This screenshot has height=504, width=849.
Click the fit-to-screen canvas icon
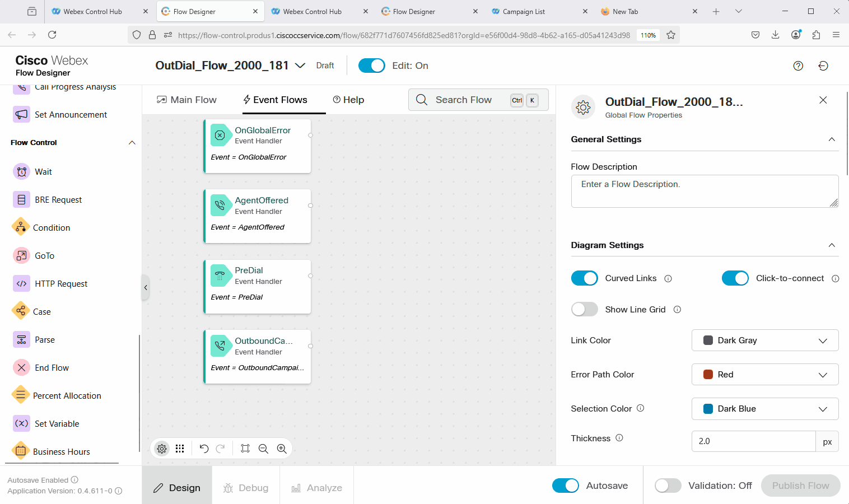pos(245,449)
